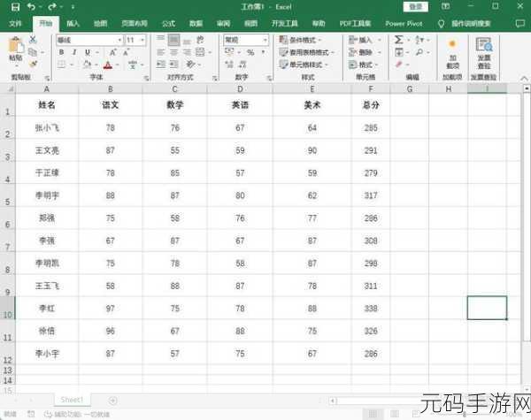Click the Fill down icon in editing group
This screenshot has width=531, height=420.
click(x=398, y=52)
